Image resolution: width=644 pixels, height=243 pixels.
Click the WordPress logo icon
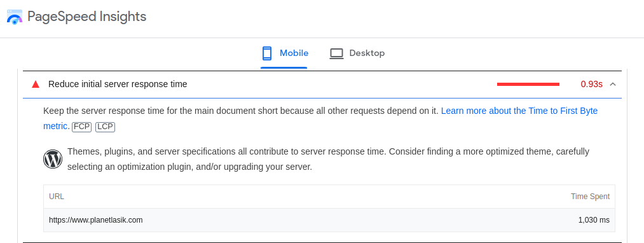pyautogui.click(x=53, y=159)
